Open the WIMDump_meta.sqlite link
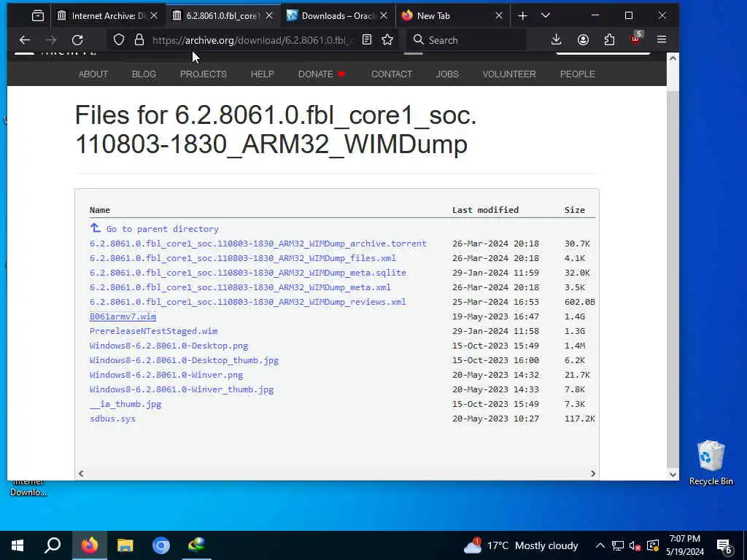 pyautogui.click(x=248, y=273)
